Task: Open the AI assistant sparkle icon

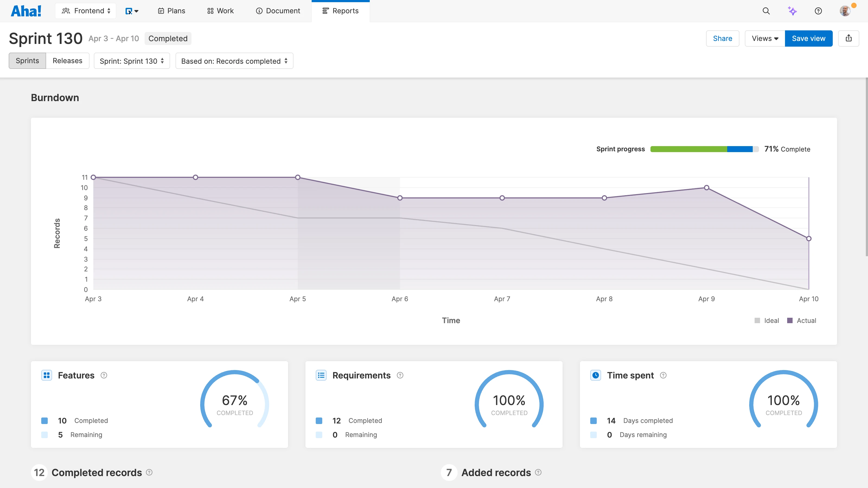Action: point(792,11)
